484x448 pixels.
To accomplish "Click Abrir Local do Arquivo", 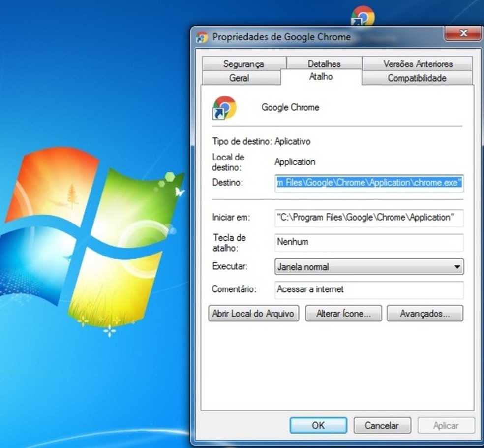I will (253, 313).
